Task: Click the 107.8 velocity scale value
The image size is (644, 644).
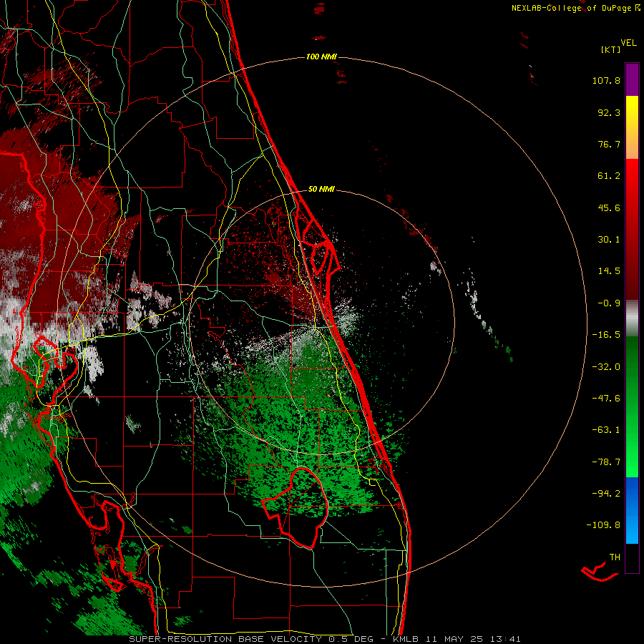Action: click(606, 80)
